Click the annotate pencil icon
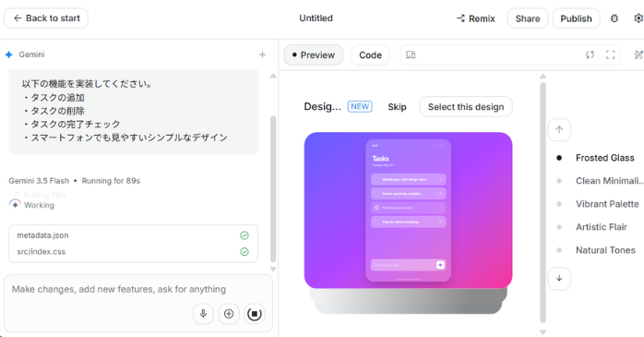 (x=638, y=54)
